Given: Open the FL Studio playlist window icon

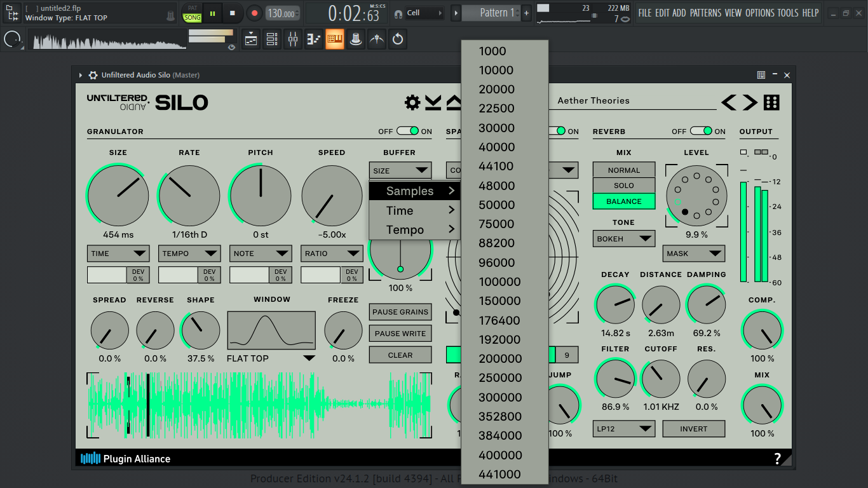Looking at the screenshot, I should point(251,39).
